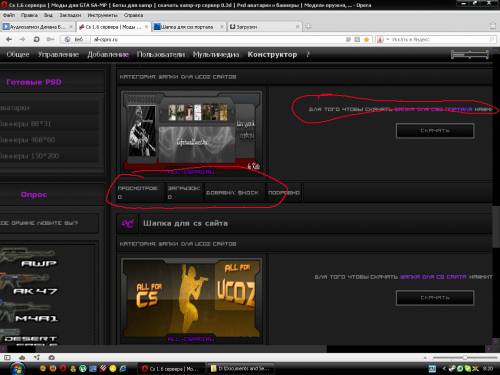Open the ALL FOR CS UCOZ header thumbnail

(192, 298)
